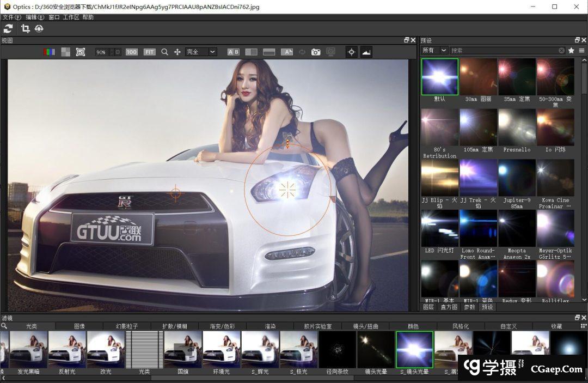588x383 pixels.
Task: Expand the 所有 preset category dropdown
Action: pyautogui.click(x=434, y=50)
